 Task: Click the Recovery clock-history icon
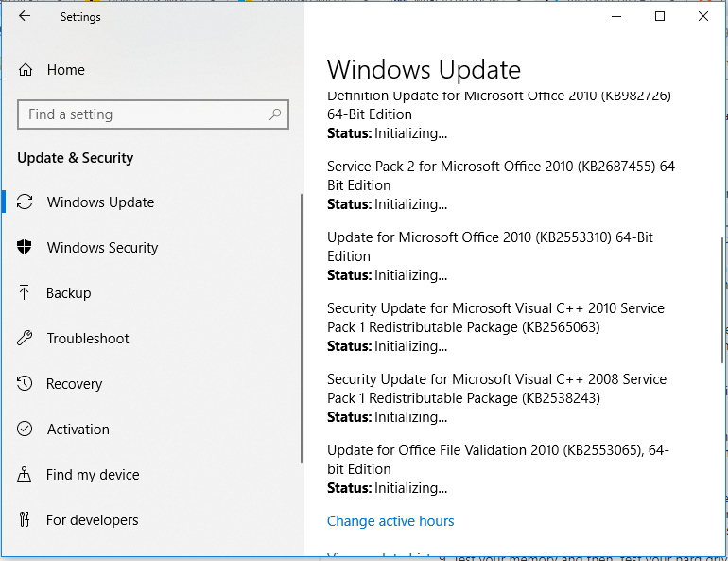(25, 383)
